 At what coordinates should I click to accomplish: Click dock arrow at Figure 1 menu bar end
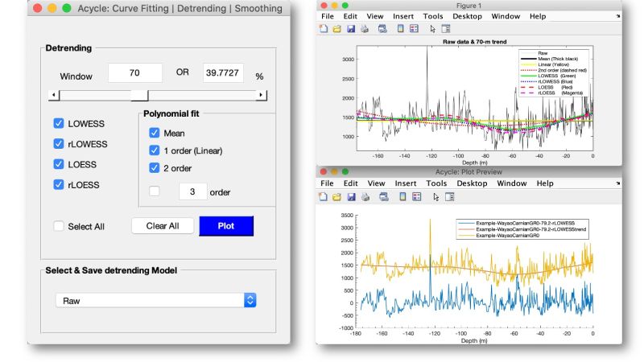tap(618, 16)
